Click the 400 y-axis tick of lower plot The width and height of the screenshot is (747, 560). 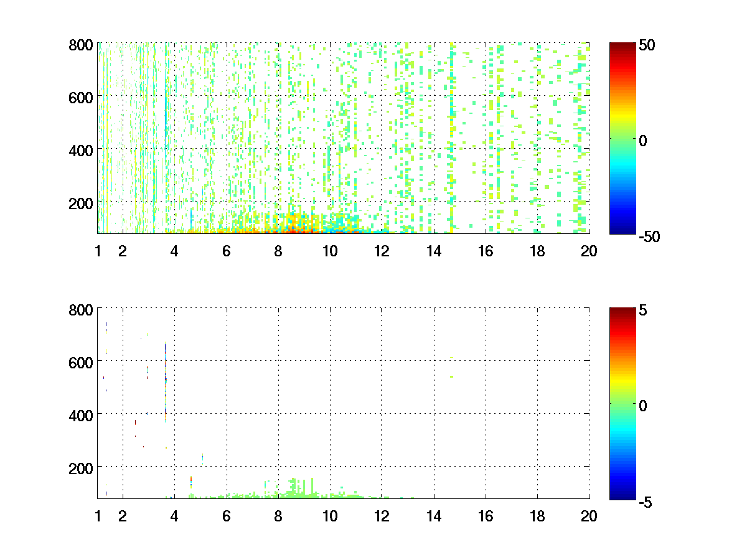81,415
